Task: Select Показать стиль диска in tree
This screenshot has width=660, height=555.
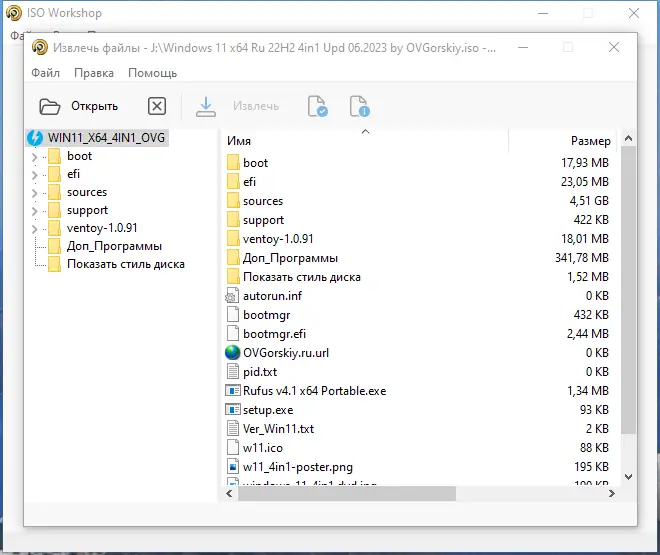Action: pyautogui.click(x=126, y=264)
